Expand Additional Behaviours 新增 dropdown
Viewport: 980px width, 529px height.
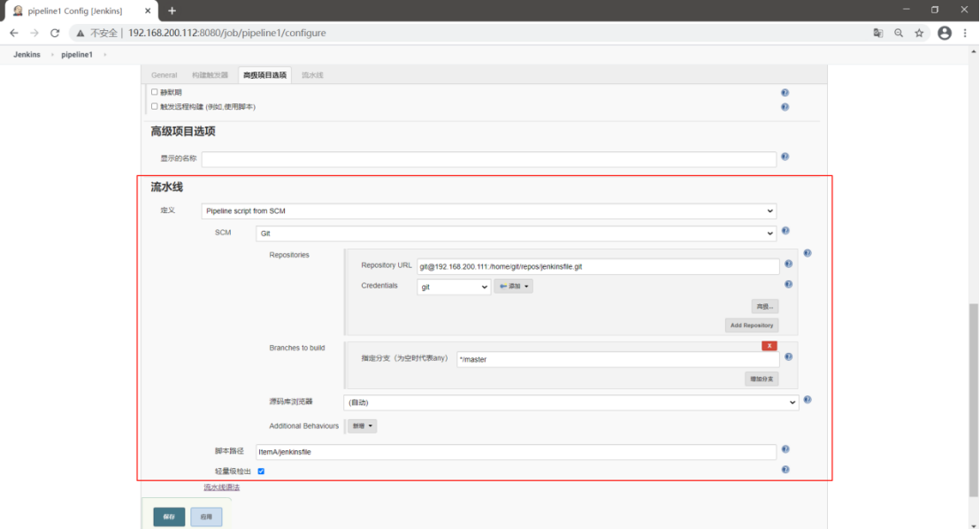coord(362,426)
